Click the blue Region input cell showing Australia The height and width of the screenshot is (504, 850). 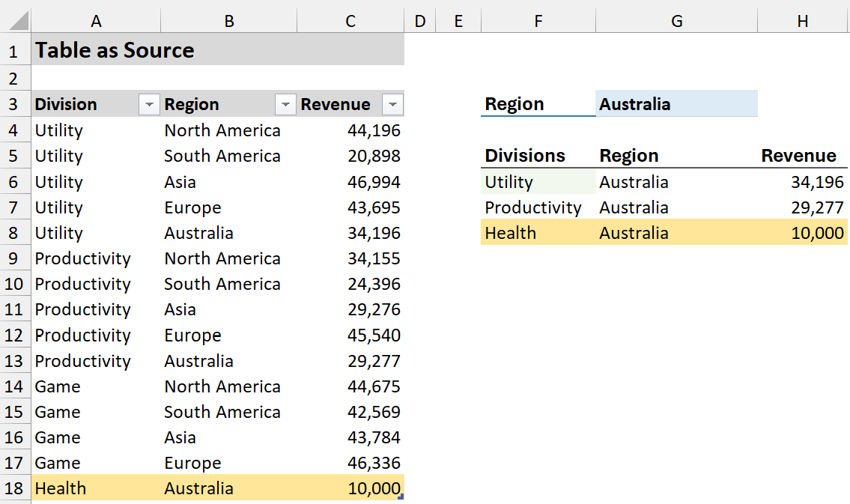[676, 104]
